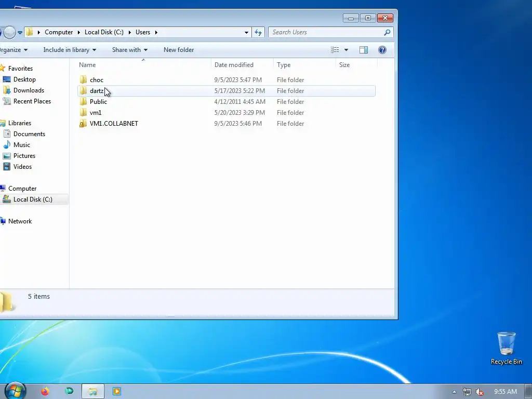Click in the Search Users field
The width and height of the screenshot is (532, 399).
pos(331,32)
